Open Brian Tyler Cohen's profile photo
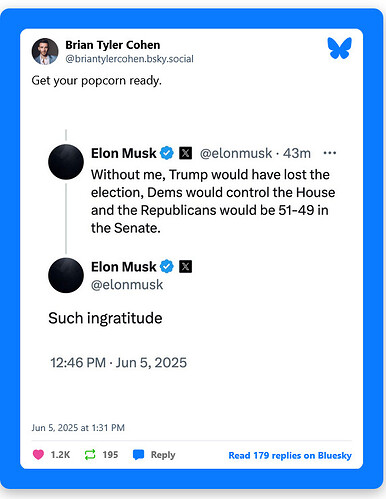The image size is (386, 499). pos(45,51)
